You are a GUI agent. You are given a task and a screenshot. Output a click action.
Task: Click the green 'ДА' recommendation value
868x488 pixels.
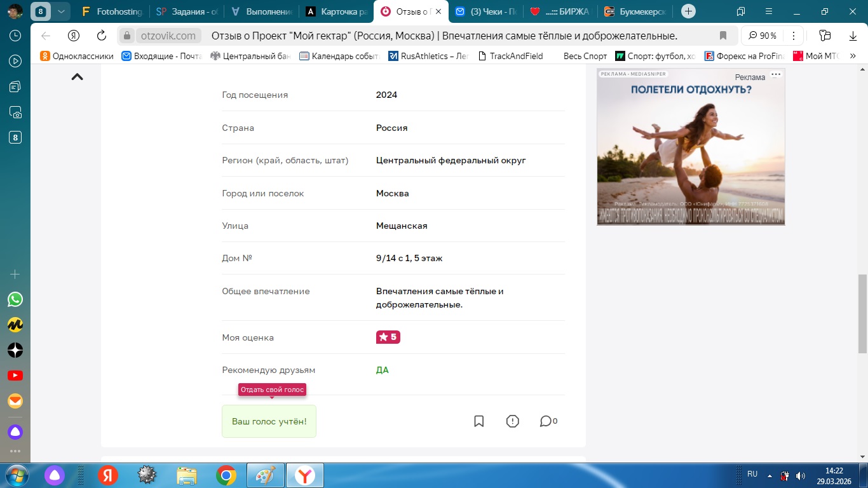[383, 370]
